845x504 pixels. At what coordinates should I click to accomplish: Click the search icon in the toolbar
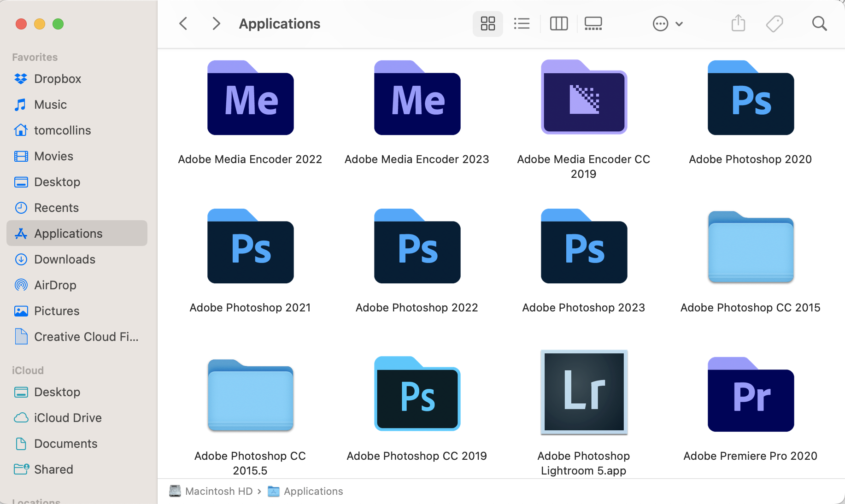click(x=820, y=23)
